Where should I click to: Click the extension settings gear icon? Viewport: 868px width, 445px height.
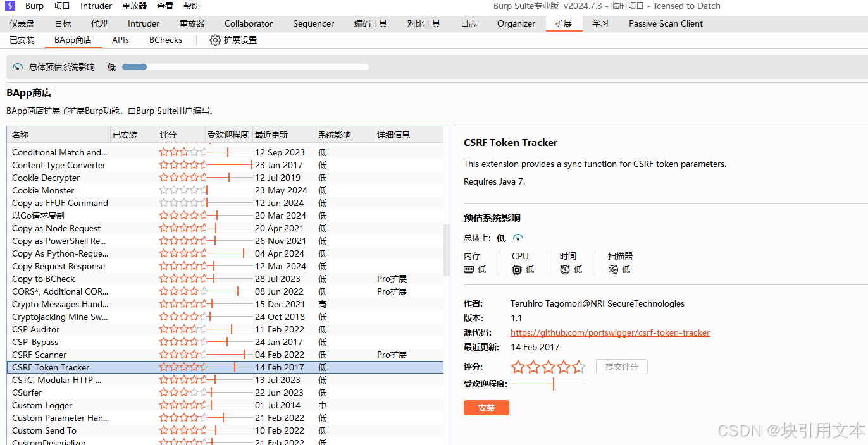[215, 40]
